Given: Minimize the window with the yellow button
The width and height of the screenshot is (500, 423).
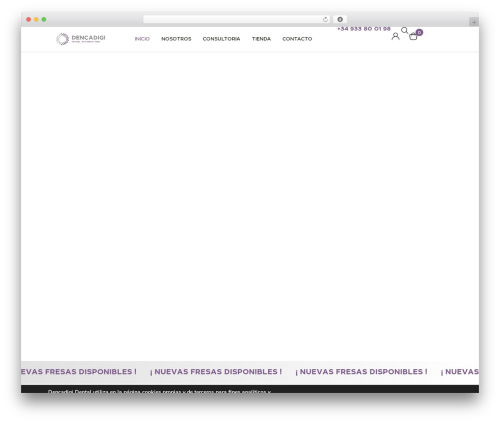Looking at the screenshot, I should tap(36, 19).
